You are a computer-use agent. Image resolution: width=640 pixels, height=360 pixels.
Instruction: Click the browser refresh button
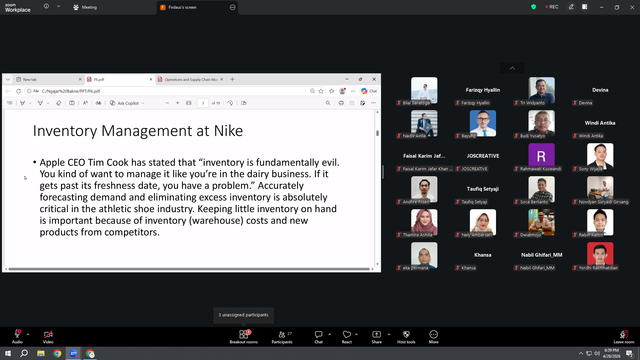[x=18, y=91]
